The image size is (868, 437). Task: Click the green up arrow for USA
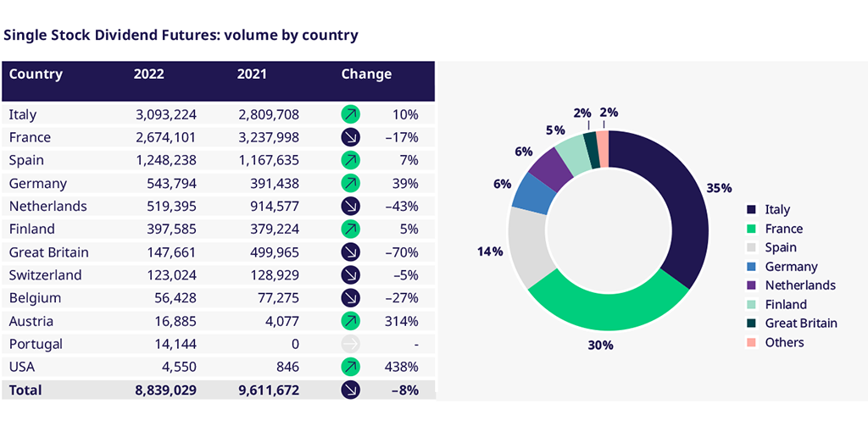[351, 367]
